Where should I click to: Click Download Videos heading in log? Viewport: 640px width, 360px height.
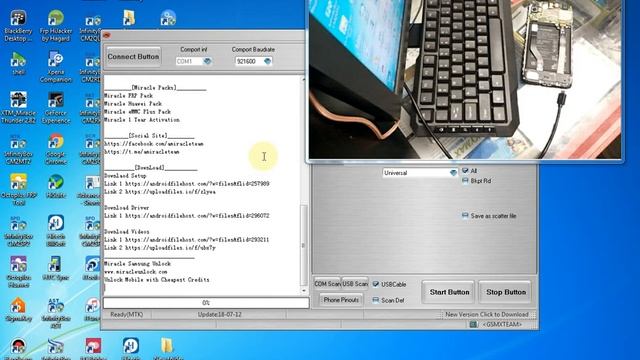click(x=127, y=232)
